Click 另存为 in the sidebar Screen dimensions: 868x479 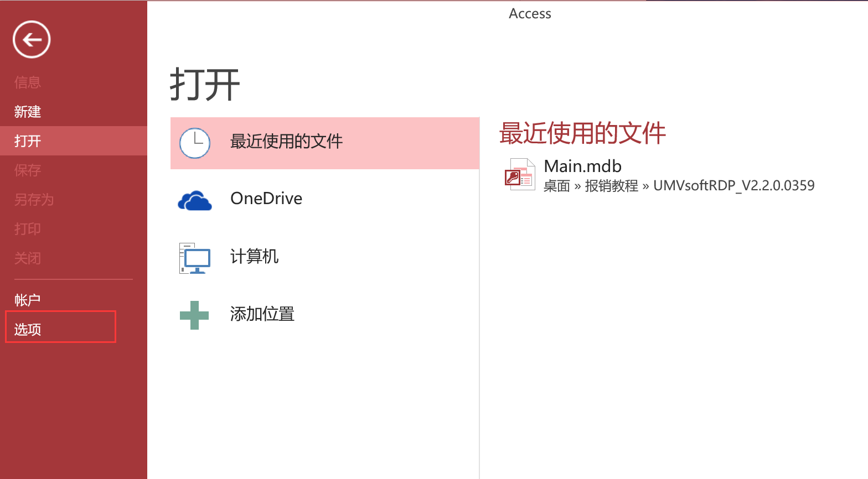coord(74,200)
